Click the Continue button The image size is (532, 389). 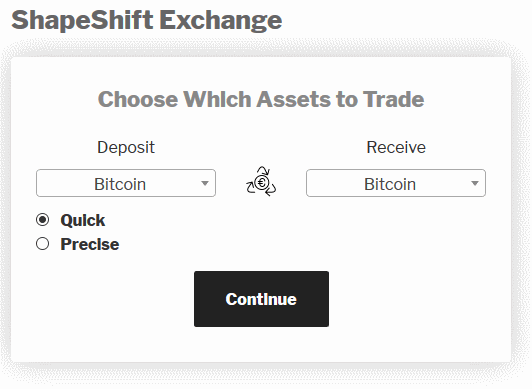(x=261, y=299)
